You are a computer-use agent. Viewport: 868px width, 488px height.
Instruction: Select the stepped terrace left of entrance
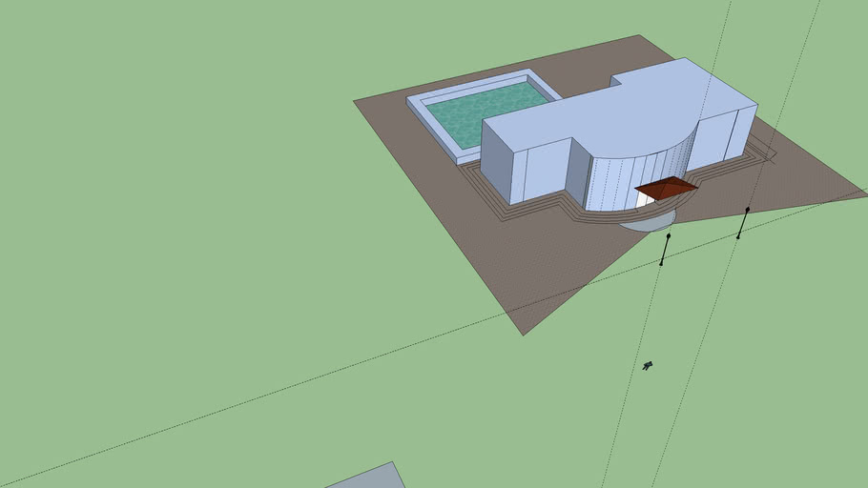click(534, 212)
